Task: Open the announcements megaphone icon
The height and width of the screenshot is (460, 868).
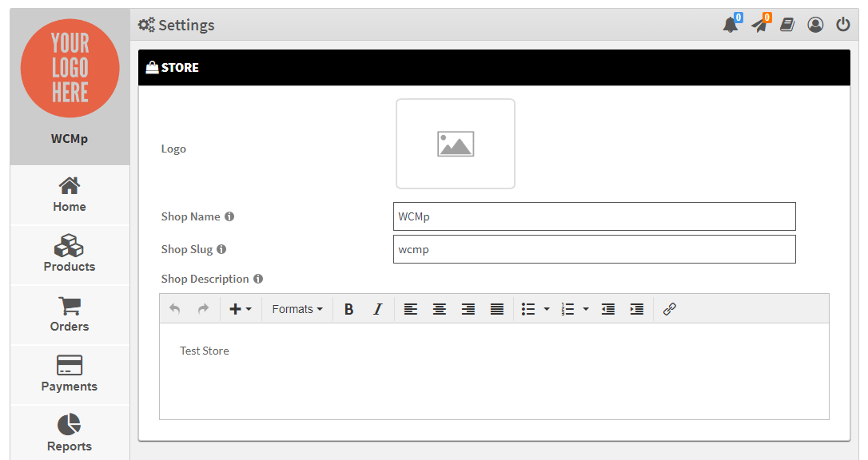Action: pos(759,25)
